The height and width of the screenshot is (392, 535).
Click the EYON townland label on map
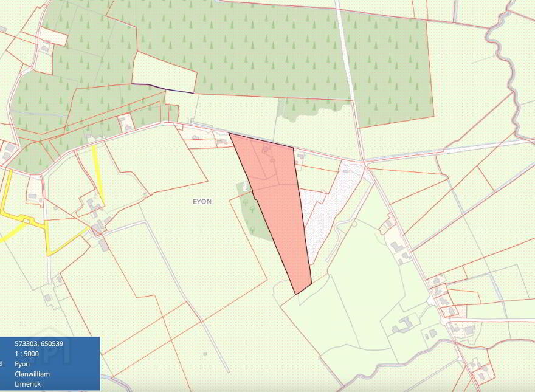pyautogui.click(x=202, y=202)
